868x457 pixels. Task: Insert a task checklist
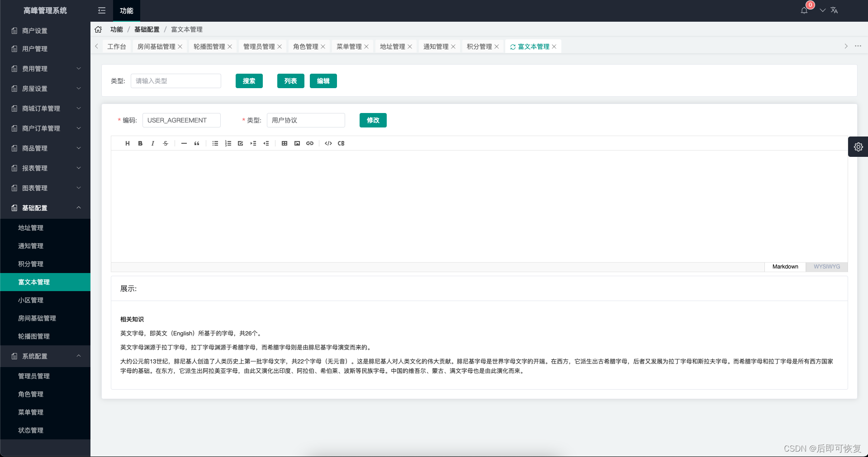[x=241, y=143]
